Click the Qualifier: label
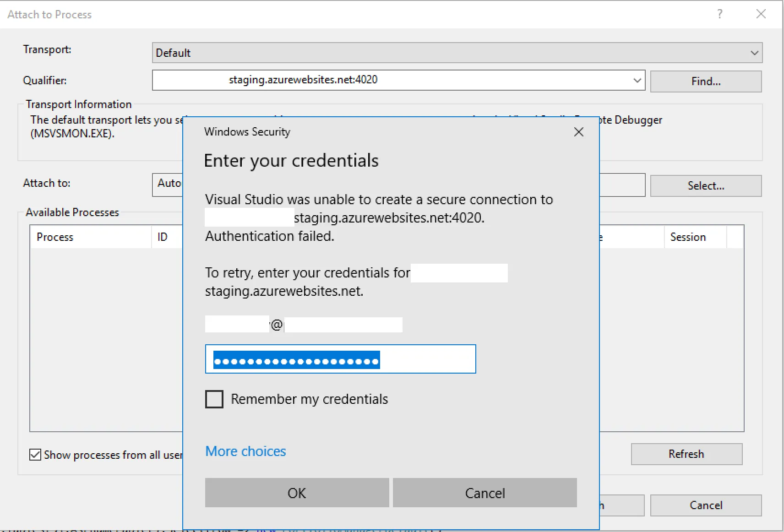 (x=45, y=81)
